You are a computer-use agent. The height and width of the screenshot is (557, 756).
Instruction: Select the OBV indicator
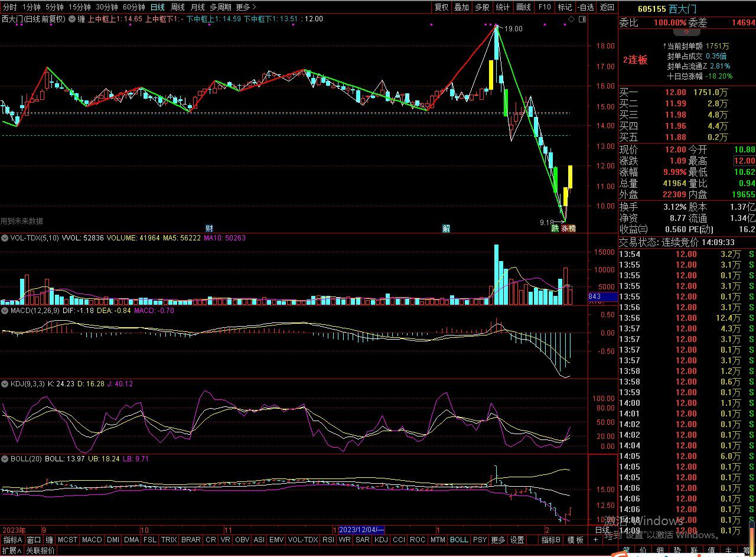242,540
